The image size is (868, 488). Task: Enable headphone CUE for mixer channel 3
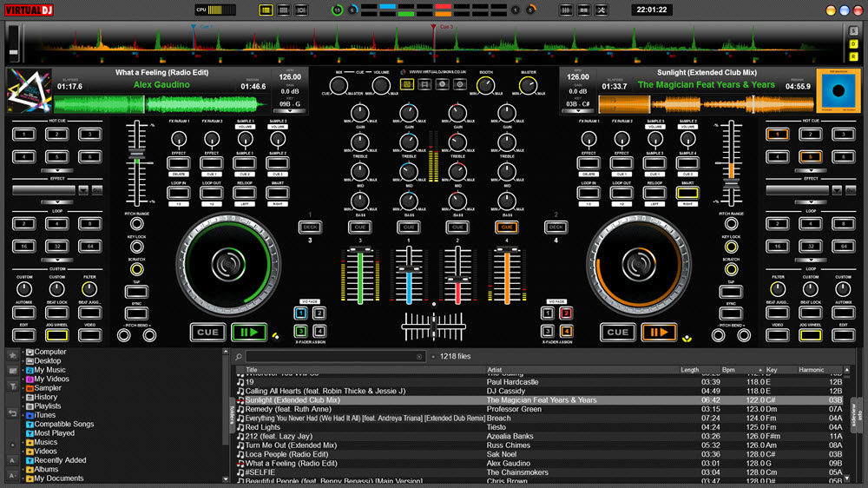click(360, 228)
